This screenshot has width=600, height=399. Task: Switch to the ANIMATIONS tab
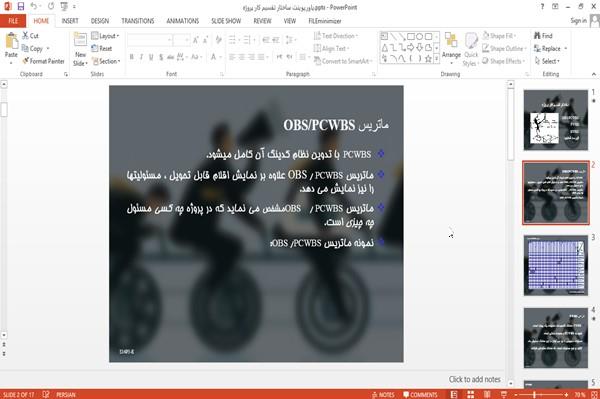(x=183, y=21)
